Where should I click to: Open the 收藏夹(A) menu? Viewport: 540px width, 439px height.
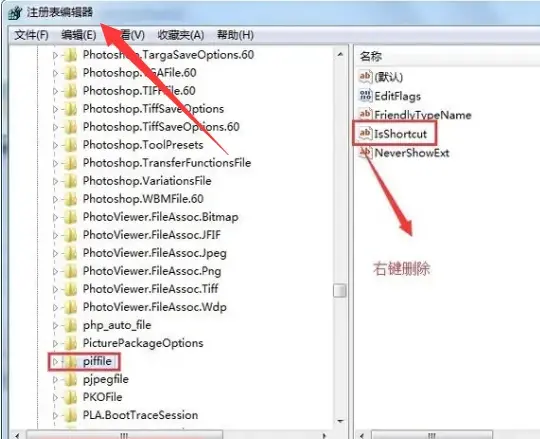click(x=181, y=35)
